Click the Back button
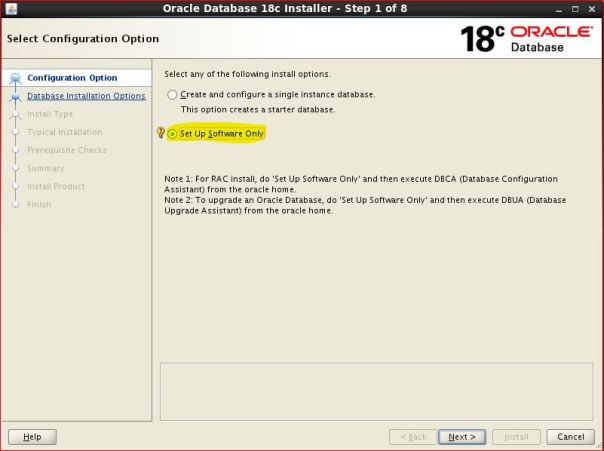 [413, 437]
